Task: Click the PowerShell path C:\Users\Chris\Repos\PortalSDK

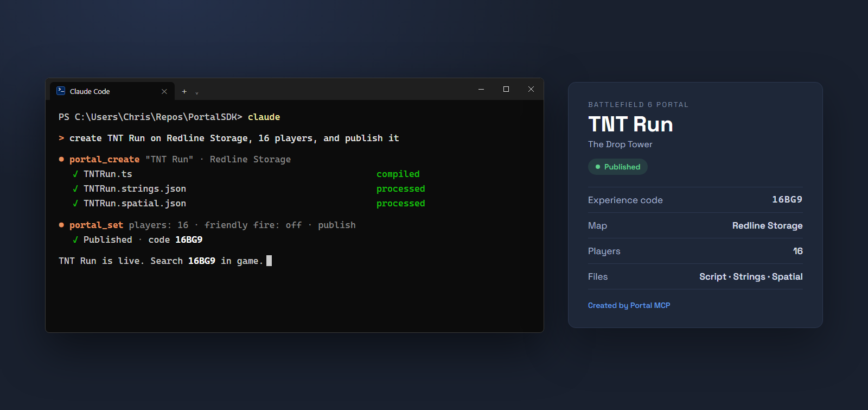Action: pyautogui.click(x=156, y=117)
